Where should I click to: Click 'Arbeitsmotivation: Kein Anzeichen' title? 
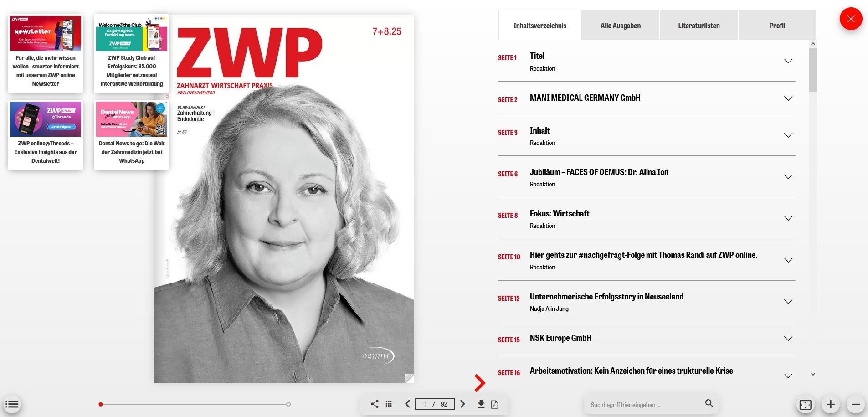click(x=632, y=371)
